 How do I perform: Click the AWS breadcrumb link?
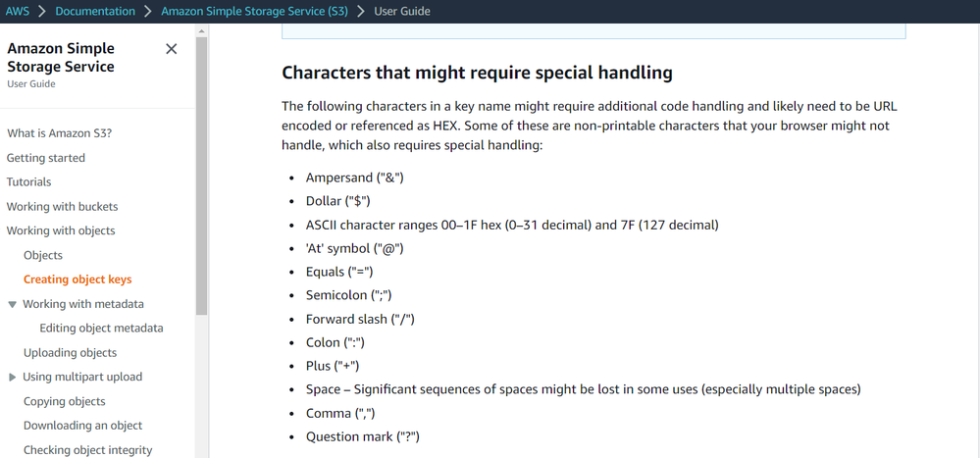pyautogui.click(x=18, y=12)
